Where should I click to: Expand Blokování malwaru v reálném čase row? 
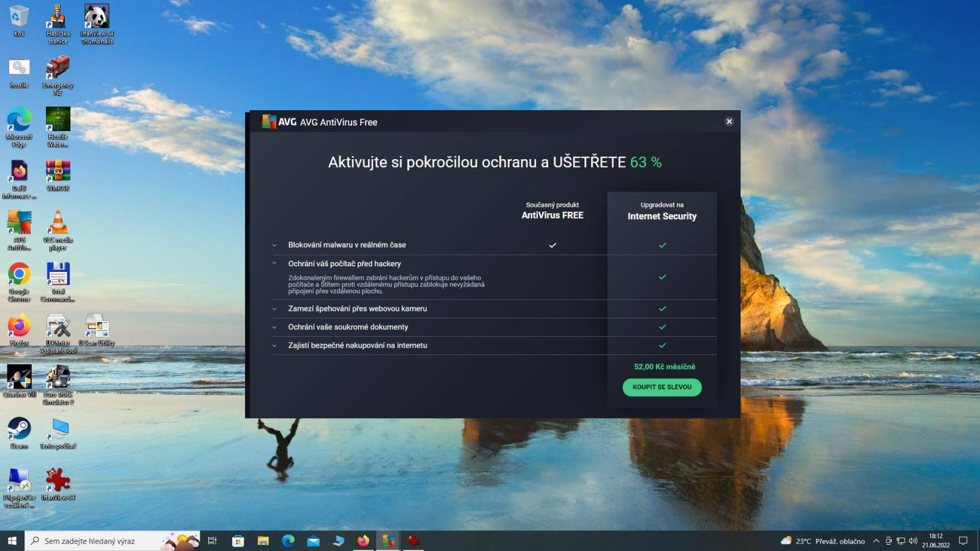[x=274, y=245]
